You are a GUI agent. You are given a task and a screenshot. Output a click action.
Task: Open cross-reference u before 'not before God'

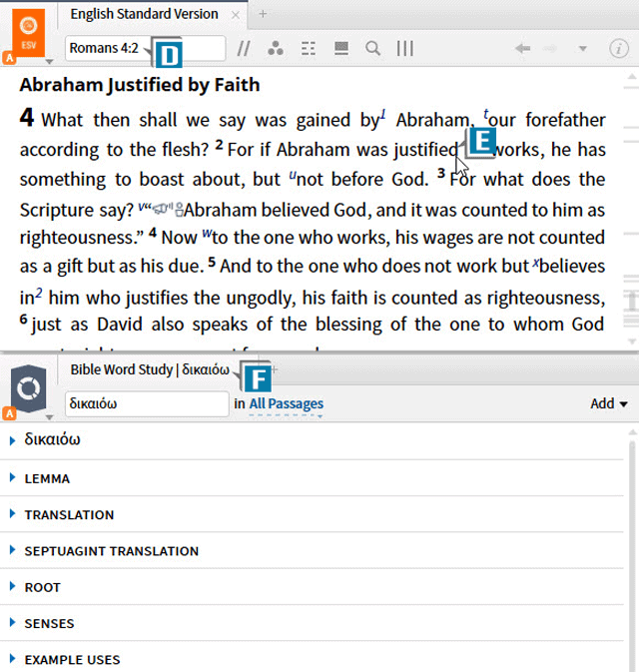click(293, 175)
